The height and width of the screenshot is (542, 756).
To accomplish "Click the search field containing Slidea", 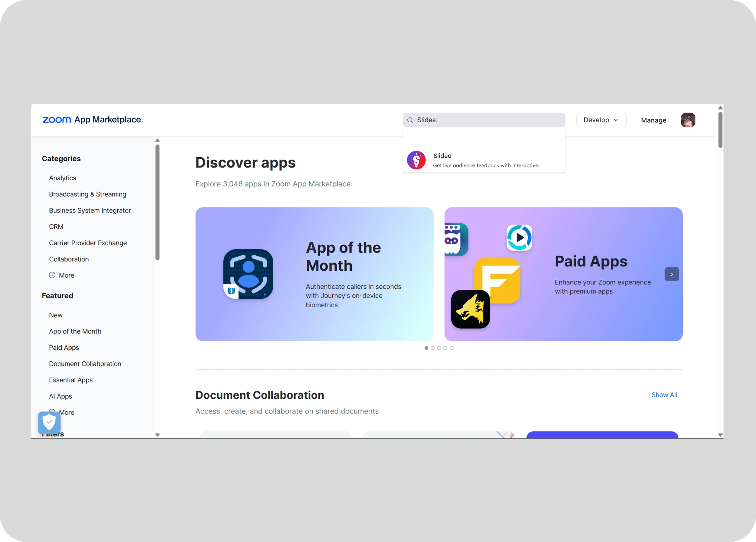I will [x=484, y=120].
